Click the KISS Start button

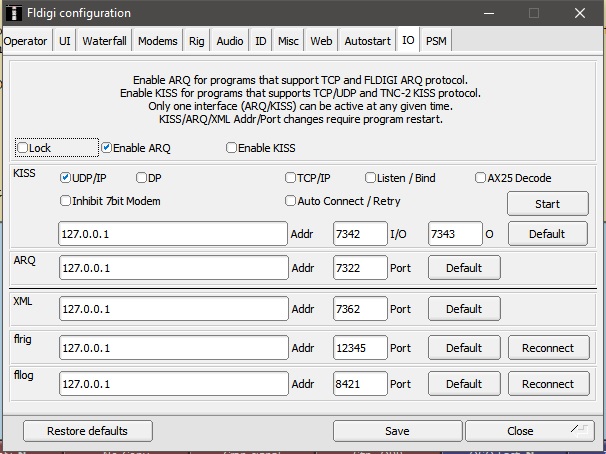[x=548, y=204]
